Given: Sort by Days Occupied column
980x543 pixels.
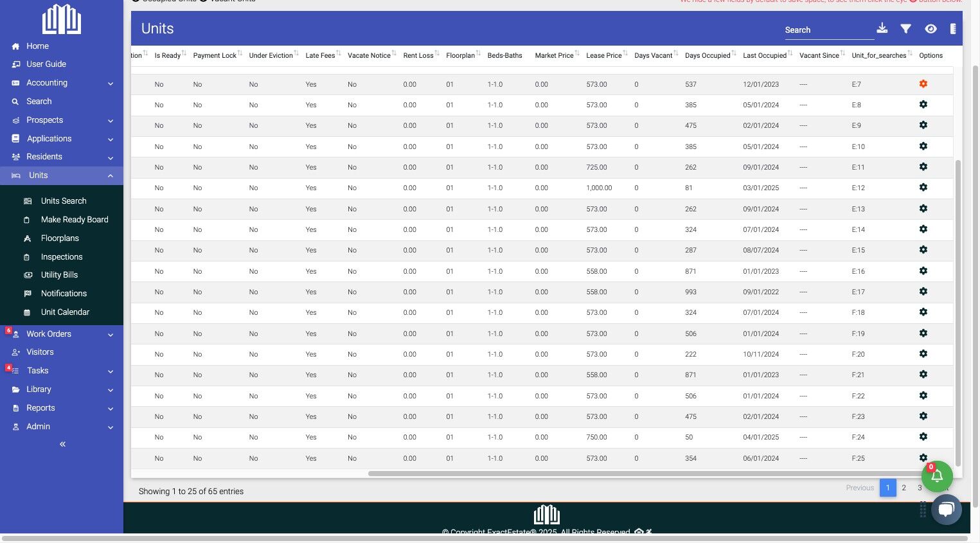Looking at the screenshot, I should tap(710, 55).
